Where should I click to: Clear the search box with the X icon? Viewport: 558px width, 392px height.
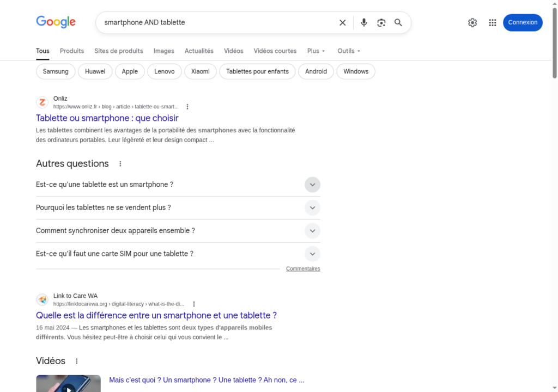tap(342, 23)
